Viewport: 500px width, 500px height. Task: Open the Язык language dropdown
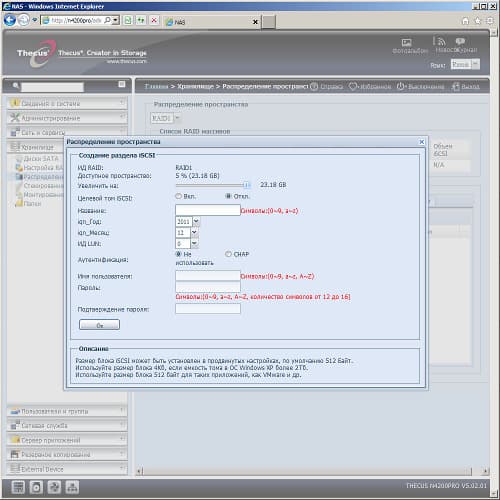tap(476, 64)
